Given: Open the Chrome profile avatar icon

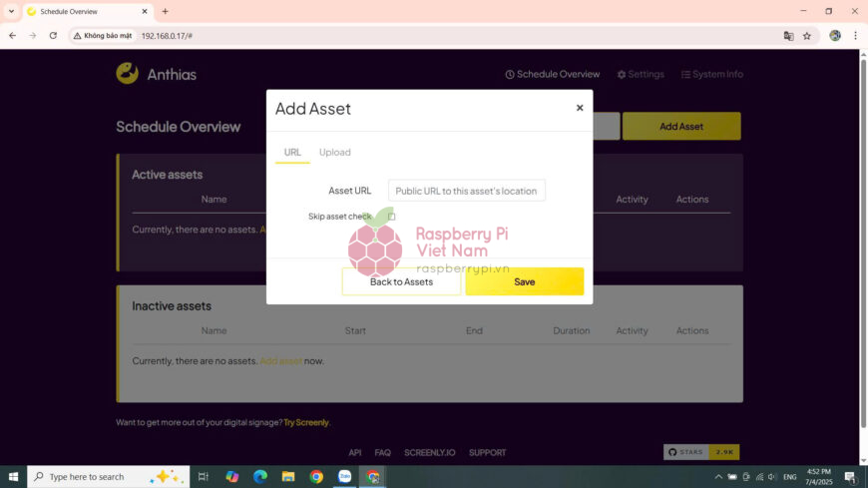Looking at the screenshot, I should point(835,35).
